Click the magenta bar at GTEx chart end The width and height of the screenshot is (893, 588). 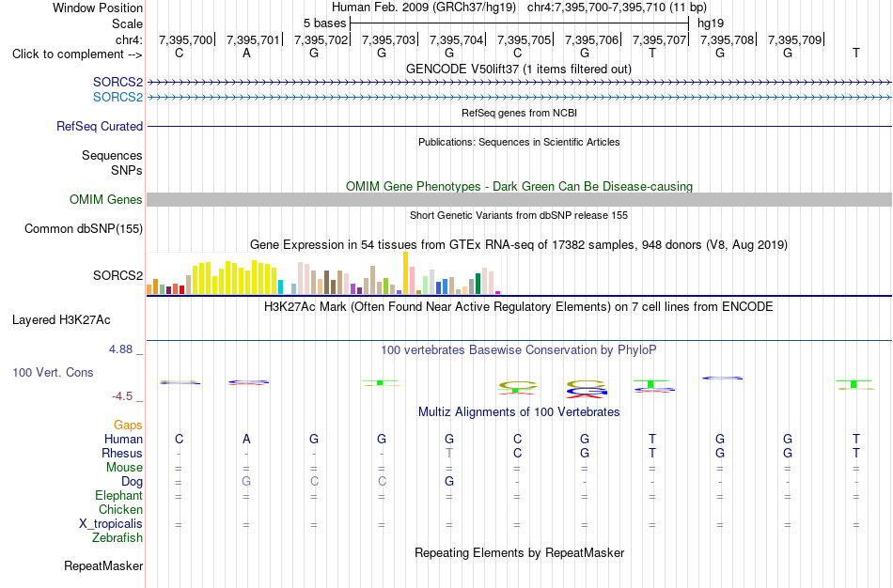pyautogui.click(x=498, y=292)
